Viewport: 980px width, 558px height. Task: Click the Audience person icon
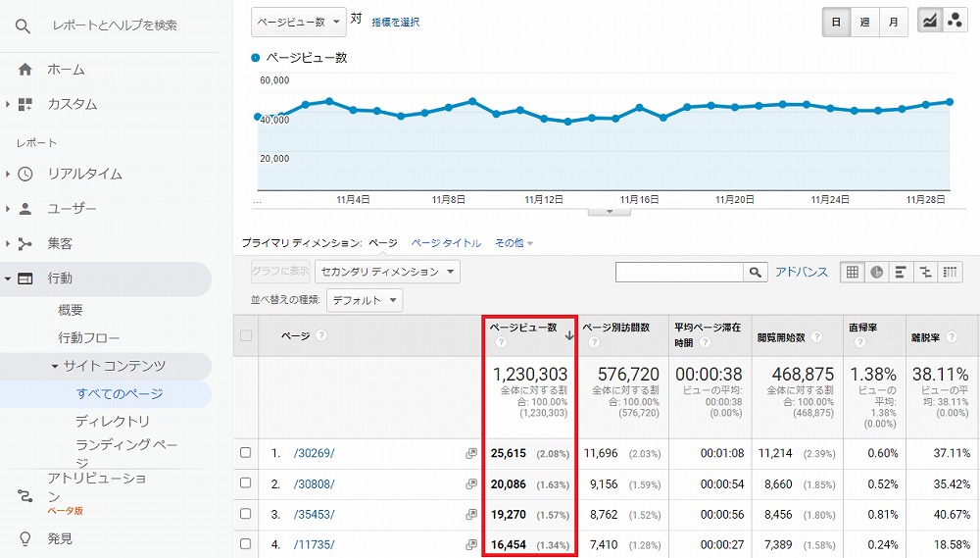(x=25, y=209)
